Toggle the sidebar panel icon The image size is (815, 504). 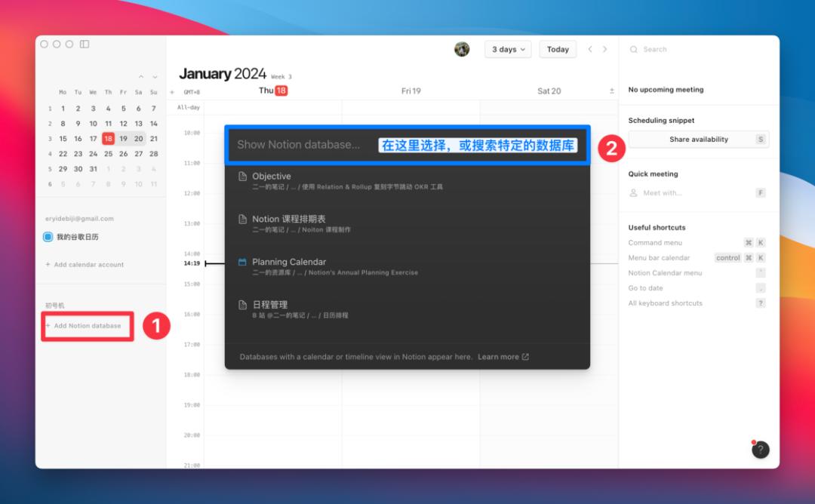point(85,45)
